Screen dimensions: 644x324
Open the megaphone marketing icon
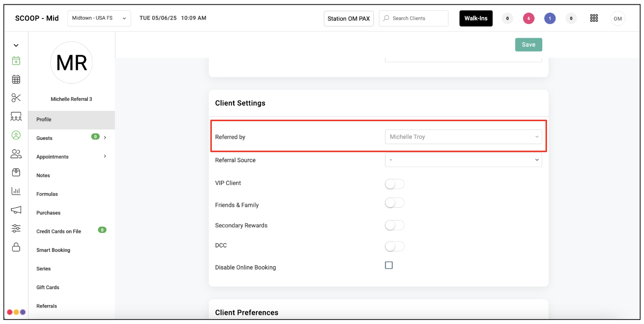tap(16, 210)
